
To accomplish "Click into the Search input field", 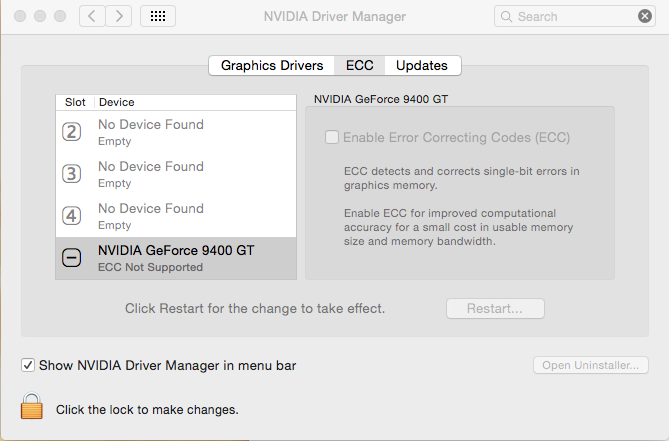I will (574, 16).
